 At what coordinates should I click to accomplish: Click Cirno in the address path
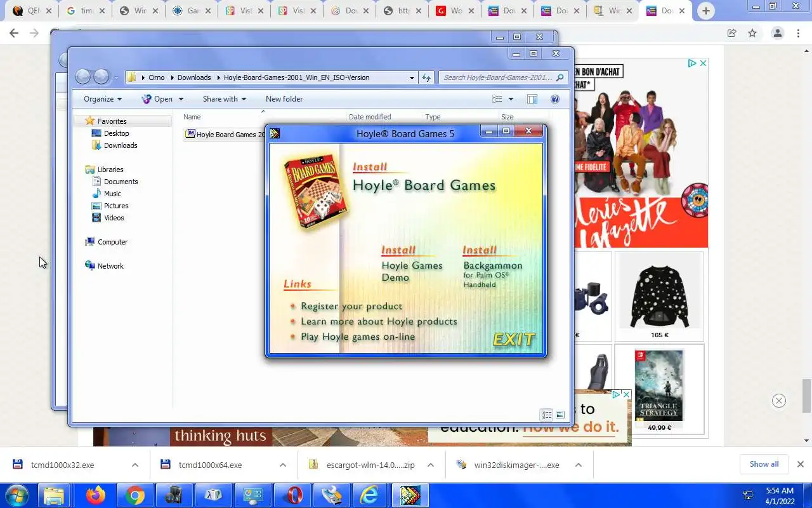pos(156,77)
